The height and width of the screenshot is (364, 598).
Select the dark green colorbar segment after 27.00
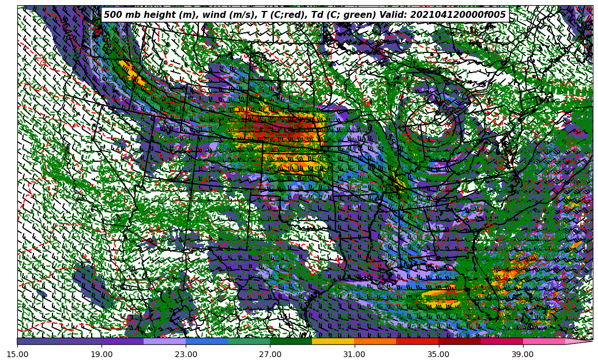coord(291,341)
